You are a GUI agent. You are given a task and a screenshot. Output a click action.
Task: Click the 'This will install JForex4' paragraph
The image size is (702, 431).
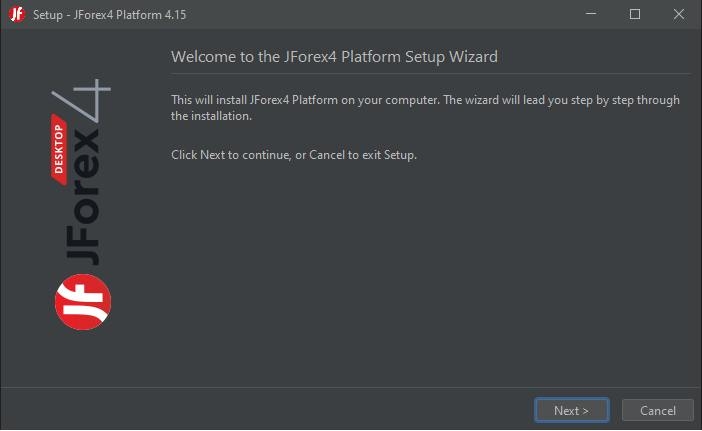(x=425, y=107)
